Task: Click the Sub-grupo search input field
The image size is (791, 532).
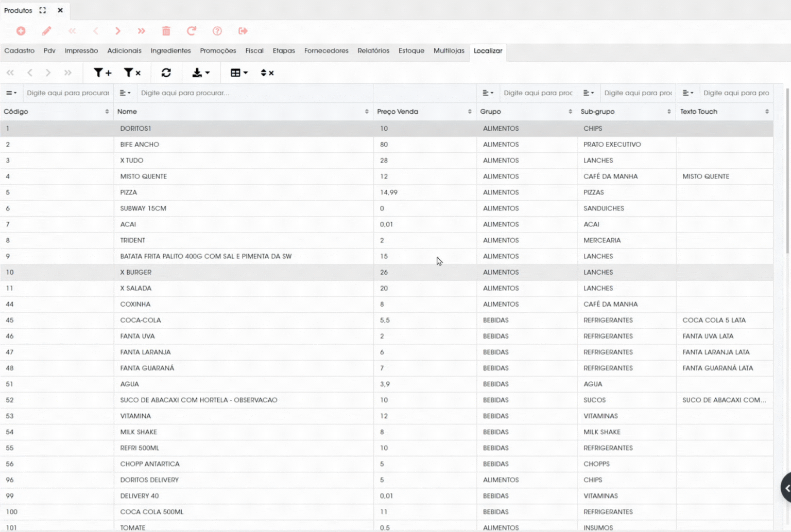Action: point(638,93)
